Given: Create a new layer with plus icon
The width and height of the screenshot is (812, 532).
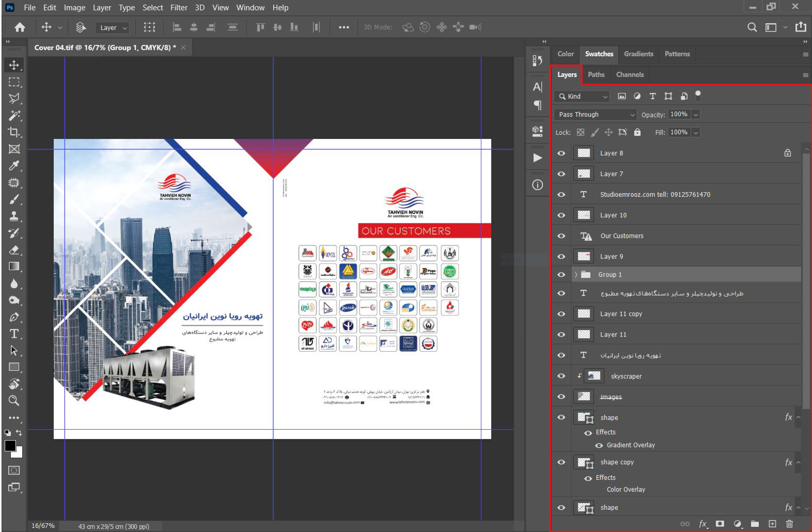Looking at the screenshot, I should [x=772, y=524].
